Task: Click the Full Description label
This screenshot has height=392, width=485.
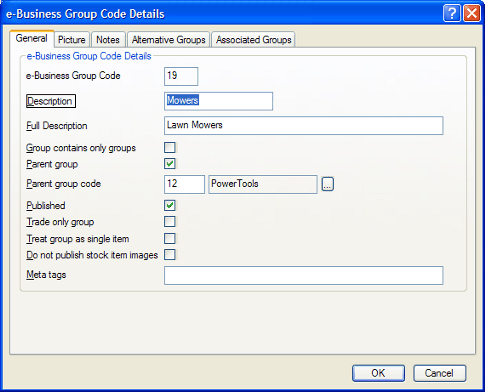Action: tap(57, 126)
